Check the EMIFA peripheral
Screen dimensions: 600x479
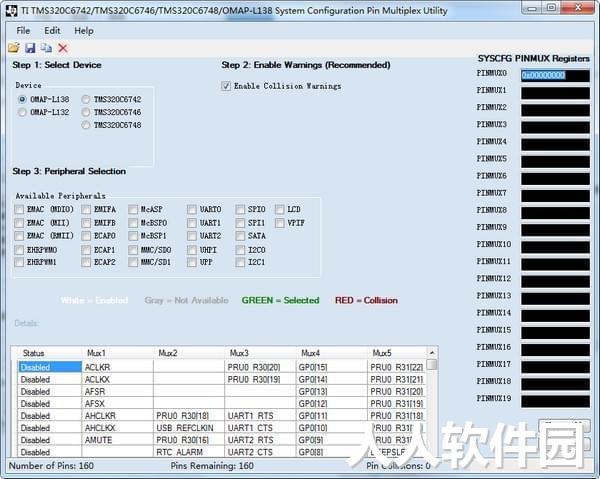point(86,209)
